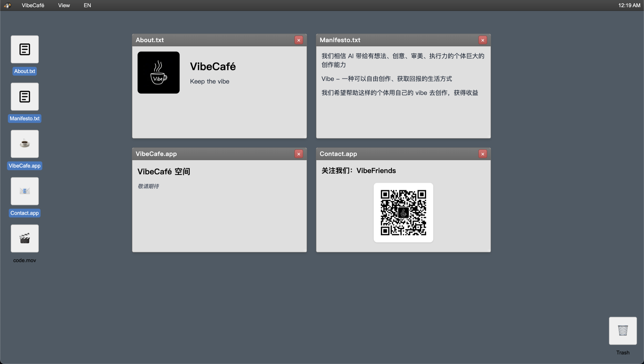Click the VibeCafé logo in About window
644x364 pixels.
click(158, 73)
